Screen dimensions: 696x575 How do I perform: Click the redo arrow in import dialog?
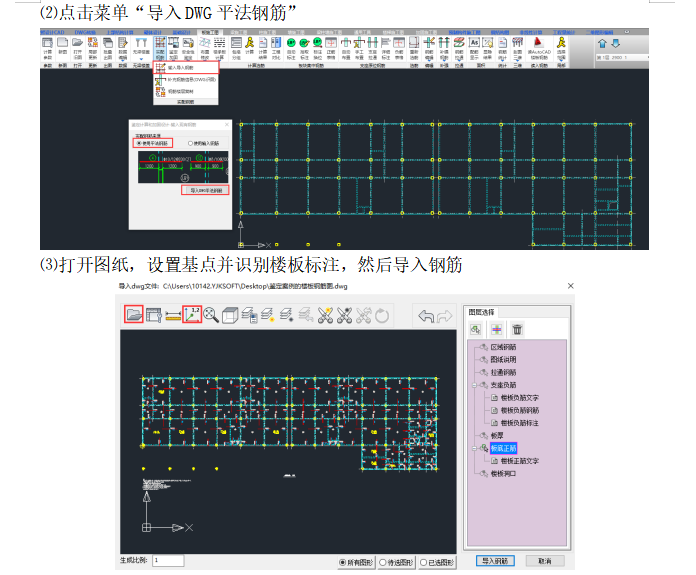444,316
